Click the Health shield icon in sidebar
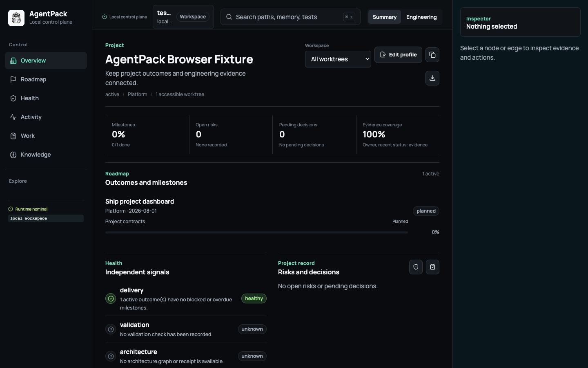This screenshot has height=368, width=588. coord(13,98)
